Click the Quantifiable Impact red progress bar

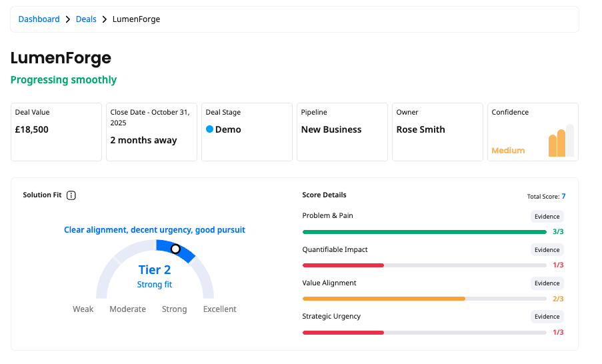(343, 265)
